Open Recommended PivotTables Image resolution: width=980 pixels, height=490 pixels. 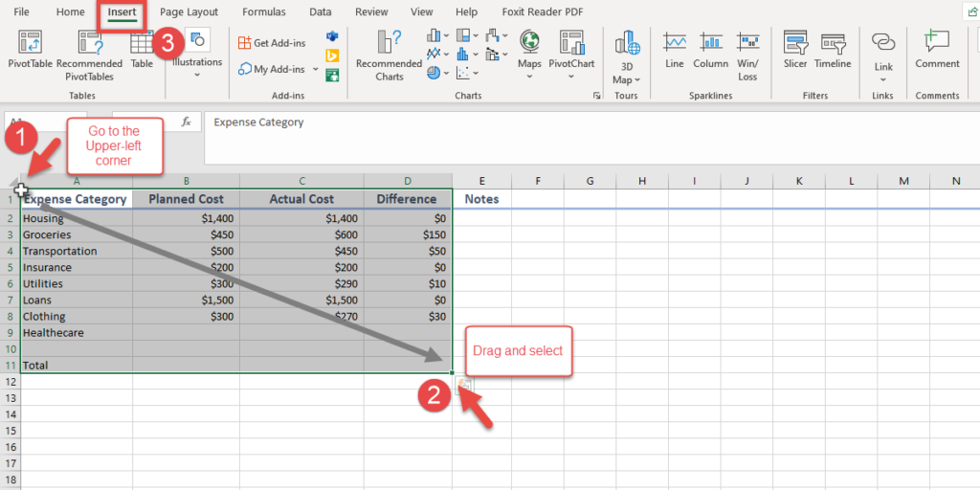point(89,56)
